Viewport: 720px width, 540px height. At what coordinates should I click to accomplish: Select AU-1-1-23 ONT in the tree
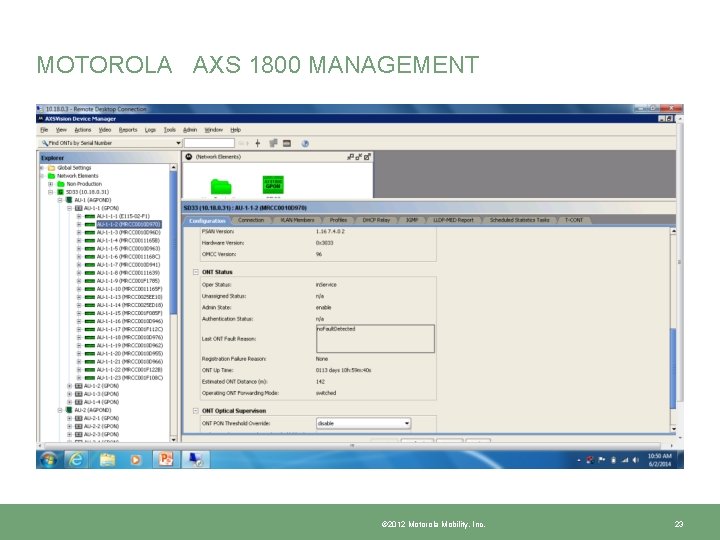click(x=129, y=378)
